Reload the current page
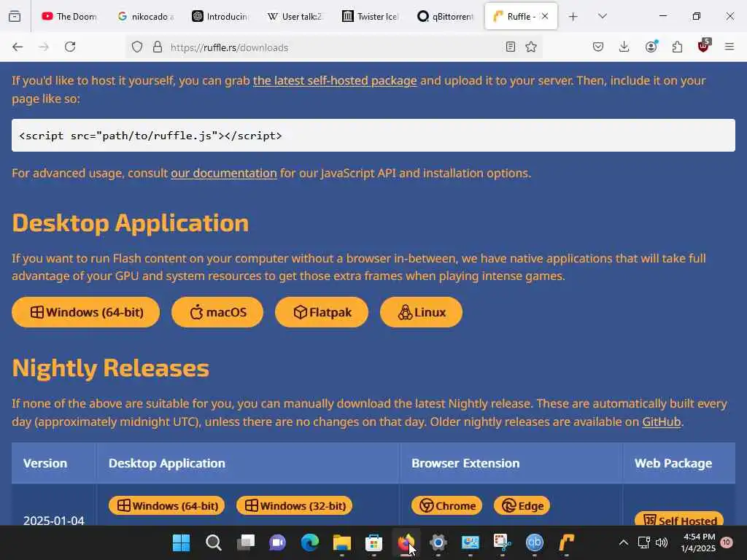 (70, 47)
